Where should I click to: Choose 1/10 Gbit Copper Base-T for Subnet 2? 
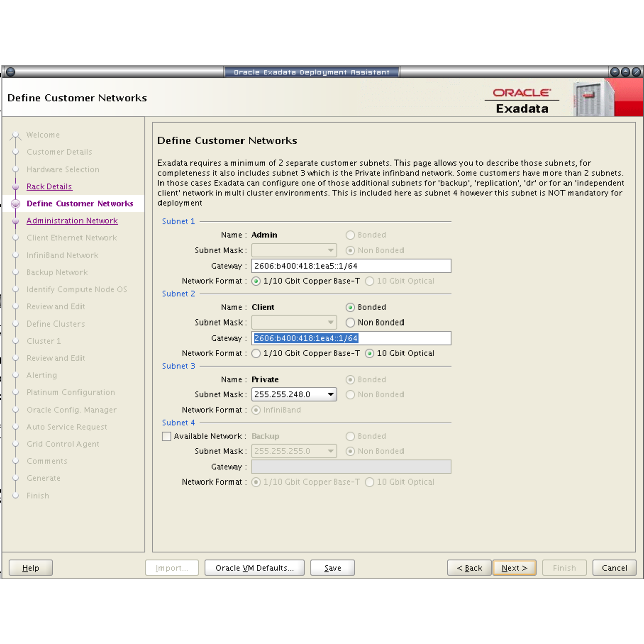click(256, 353)
